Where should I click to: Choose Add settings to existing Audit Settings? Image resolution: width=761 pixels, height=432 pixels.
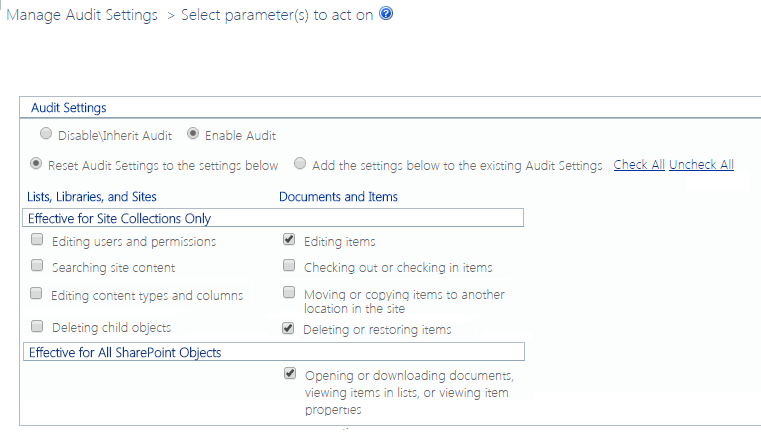click(x=300, y=164)
